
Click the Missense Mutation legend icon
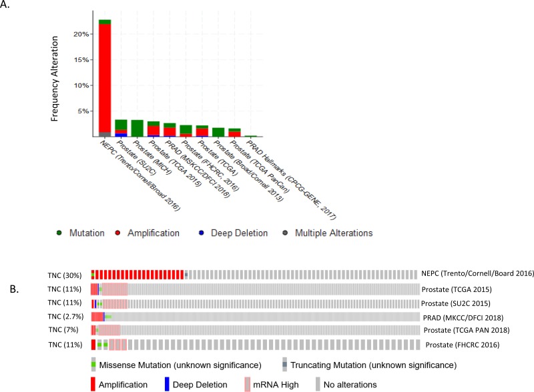tap(93, 365)
